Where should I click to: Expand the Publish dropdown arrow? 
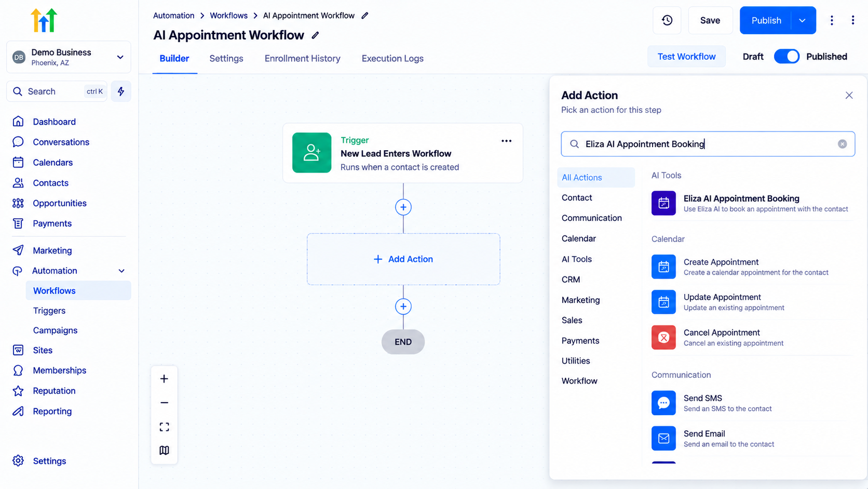click(803, 20)
